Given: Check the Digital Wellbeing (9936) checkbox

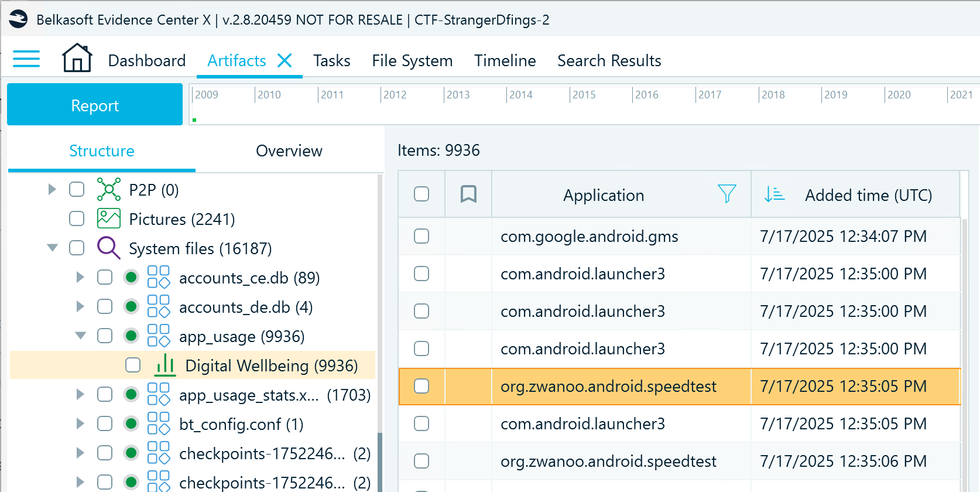Looking at the screenshot, I should 133,365.
